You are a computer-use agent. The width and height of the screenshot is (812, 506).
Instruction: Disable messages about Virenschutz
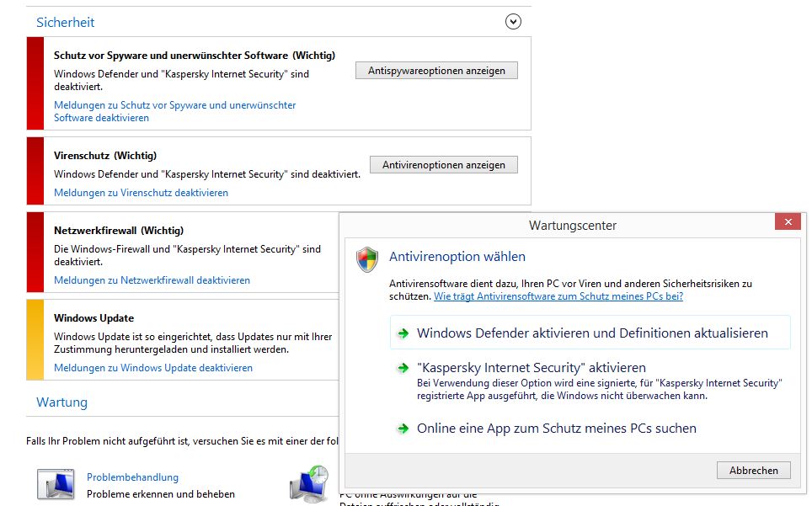[x=141, y=193]
